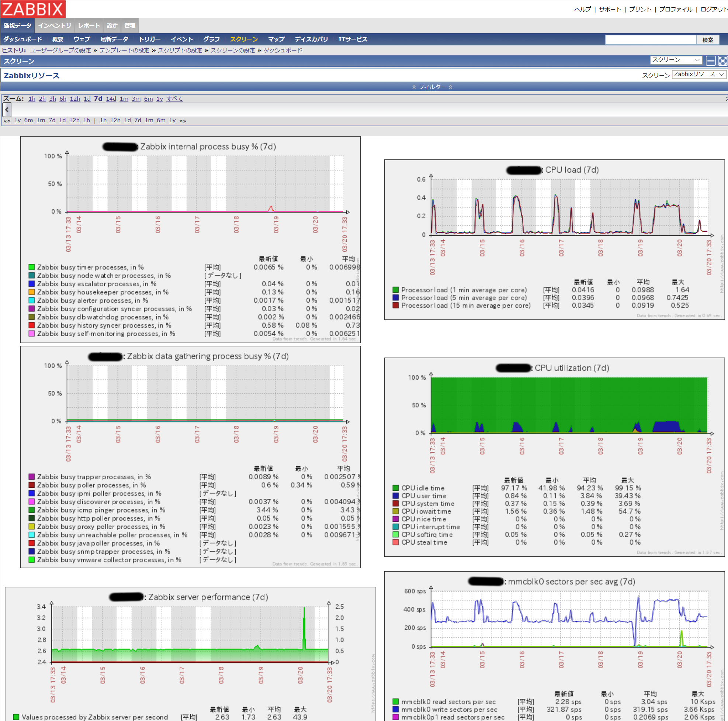Image resolution: width=728 pixels, height=721 pixels.
Task: Open the スクリーン type dropdown
Action: [x=676, y=60]
